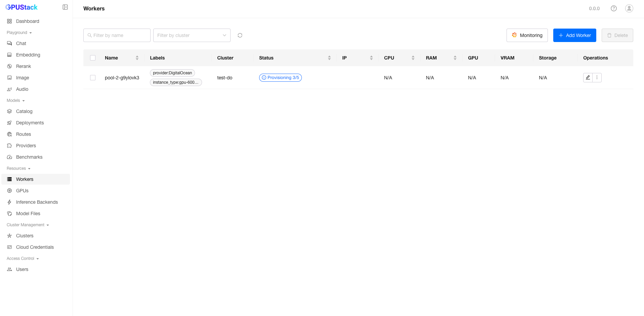Collapse the sidebar with the toggle icon

(65, 7)
